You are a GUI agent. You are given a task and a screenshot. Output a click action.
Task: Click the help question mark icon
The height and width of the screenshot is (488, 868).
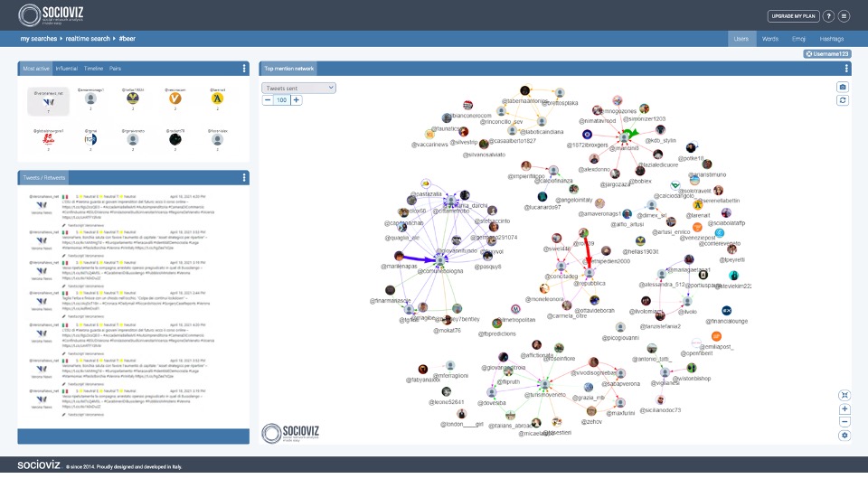point(828,16)
